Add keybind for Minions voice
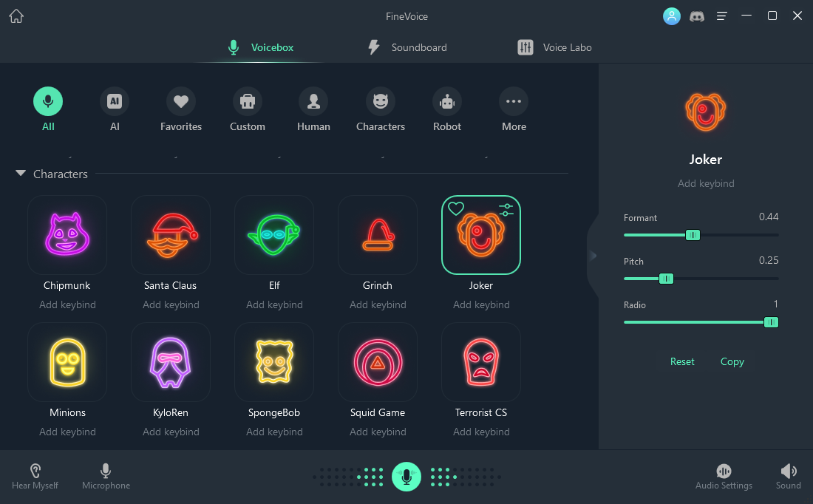 pyautogui.click(x=67, y=432)
